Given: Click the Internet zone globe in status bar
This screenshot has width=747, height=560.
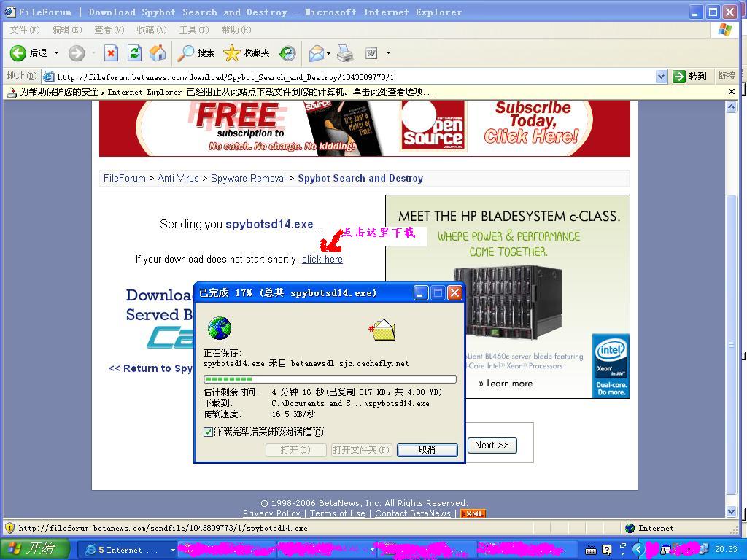Looking at the screenshot, I should click(630, 528).
